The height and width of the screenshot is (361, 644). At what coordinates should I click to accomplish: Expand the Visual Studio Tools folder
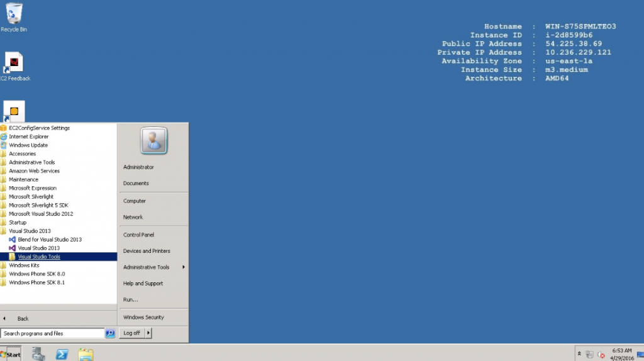[39, 257]
